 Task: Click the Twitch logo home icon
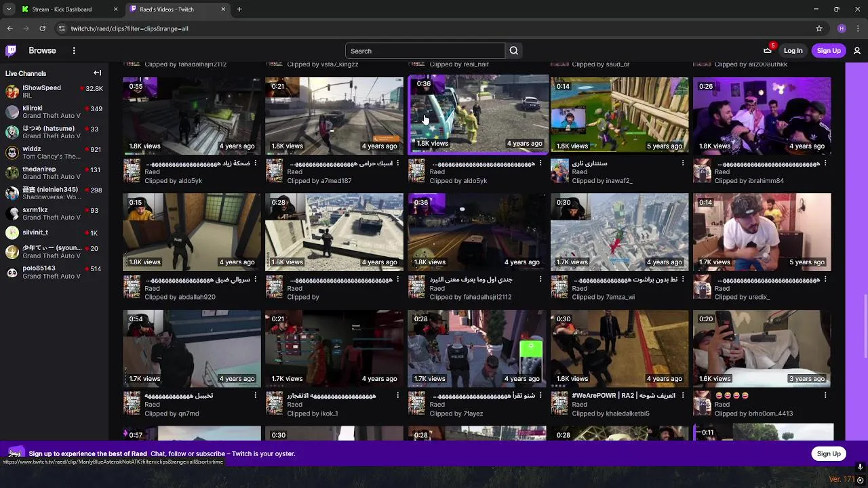[x=11, y=51]
